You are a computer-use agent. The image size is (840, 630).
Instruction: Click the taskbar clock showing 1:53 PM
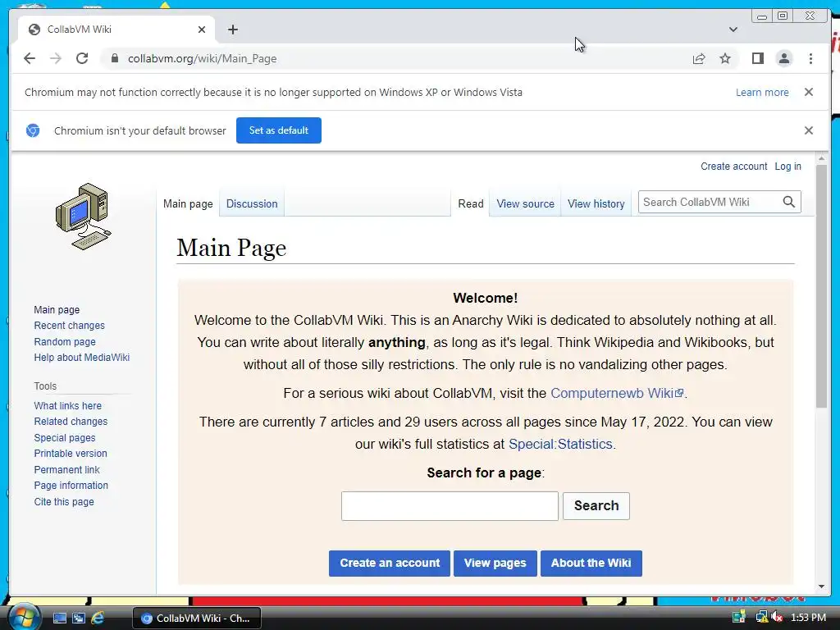click(x=808, y=617)
